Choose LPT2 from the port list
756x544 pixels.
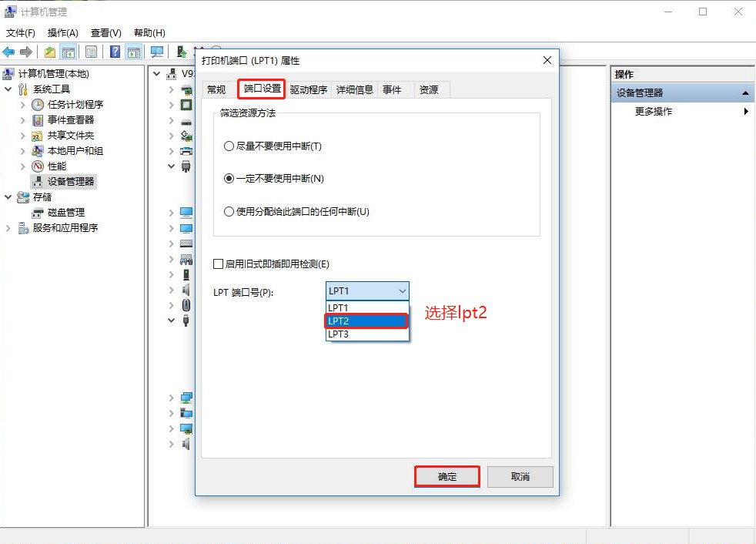coord(366,321)
